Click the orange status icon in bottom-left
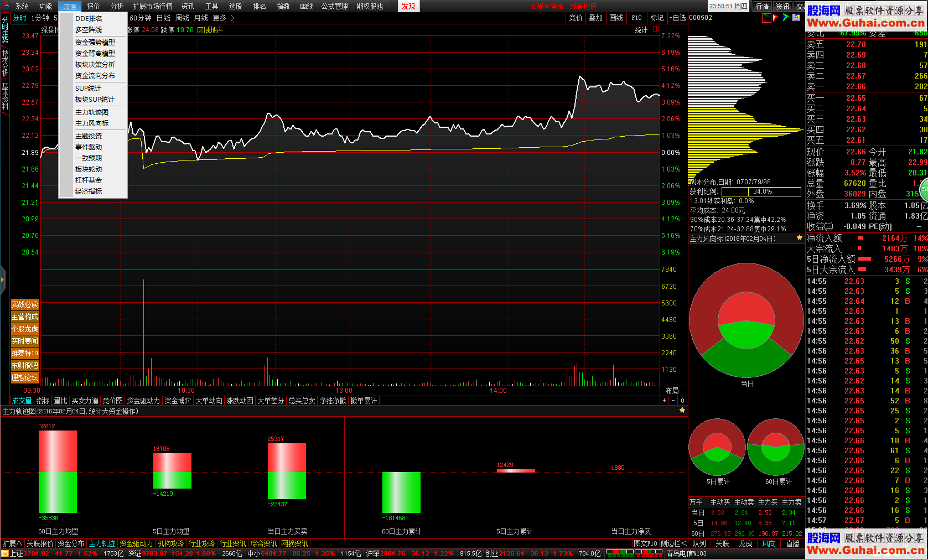Image resolution: width=928 pixels, height=560 pixels. tap(5, 553)
